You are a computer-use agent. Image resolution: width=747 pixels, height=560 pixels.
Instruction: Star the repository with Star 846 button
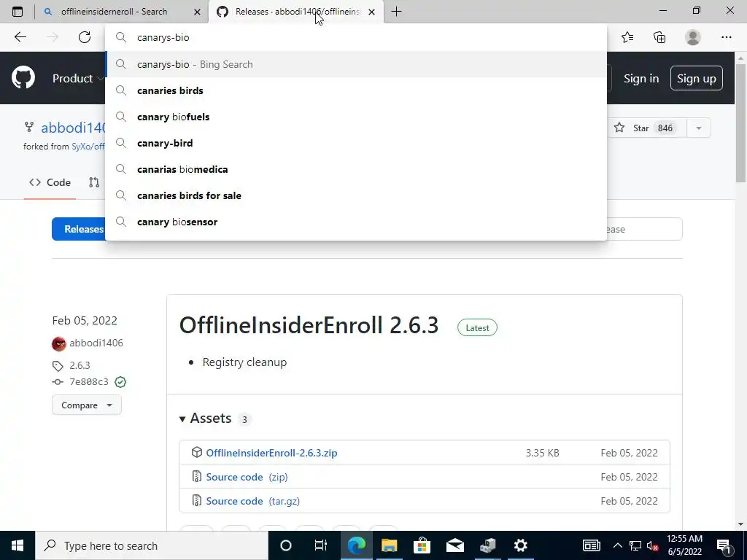click(646, 128)
